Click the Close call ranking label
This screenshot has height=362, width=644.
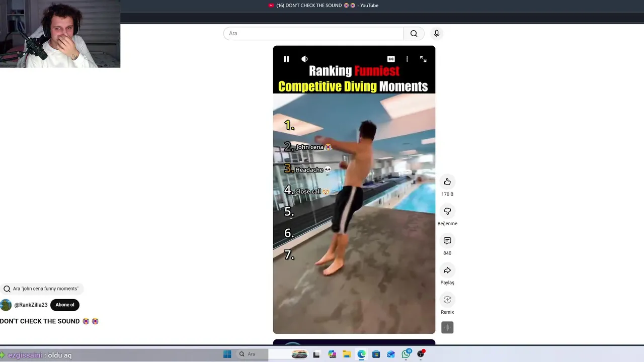(x=312, y=191)
